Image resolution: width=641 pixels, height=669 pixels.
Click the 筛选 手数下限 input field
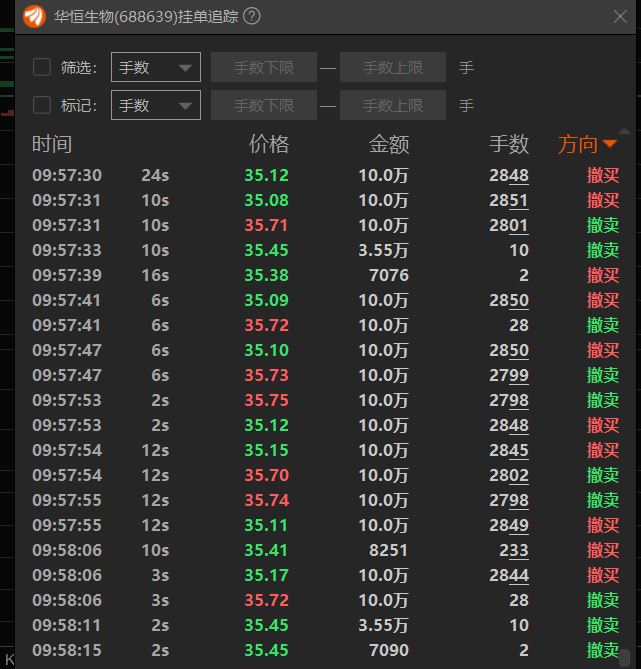point(264,67)
